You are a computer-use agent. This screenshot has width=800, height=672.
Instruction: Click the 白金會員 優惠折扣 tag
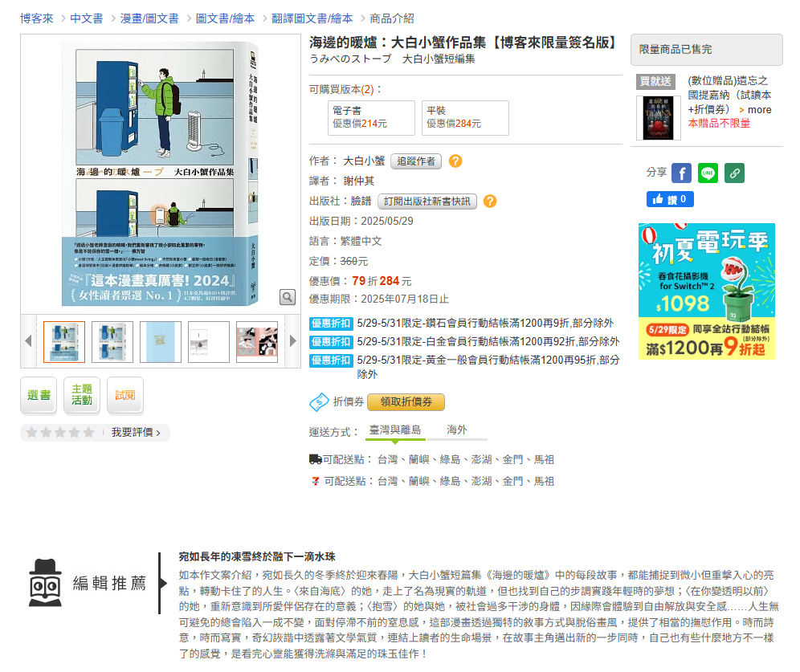[x=331, y=341]
